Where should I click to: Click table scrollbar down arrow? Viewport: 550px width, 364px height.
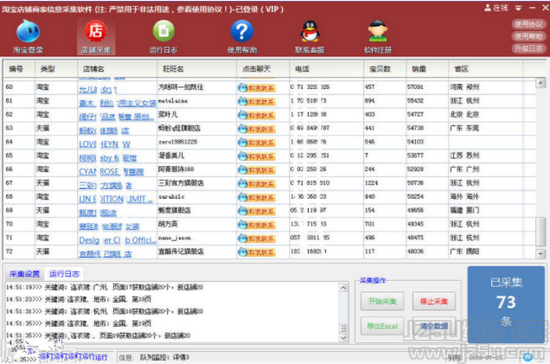(x=540, y=253)
